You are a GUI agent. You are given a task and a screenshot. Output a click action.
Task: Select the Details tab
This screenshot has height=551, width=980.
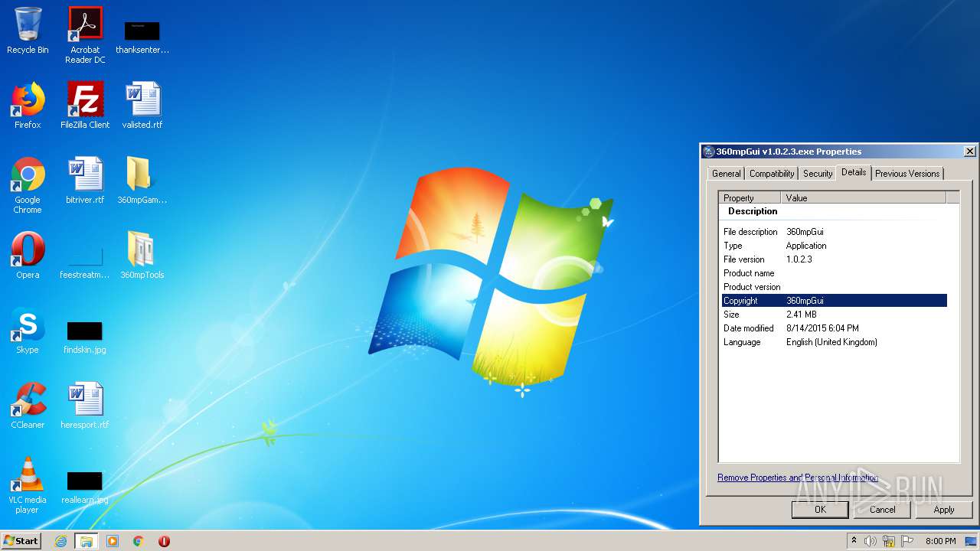click(x=854, y=172)
